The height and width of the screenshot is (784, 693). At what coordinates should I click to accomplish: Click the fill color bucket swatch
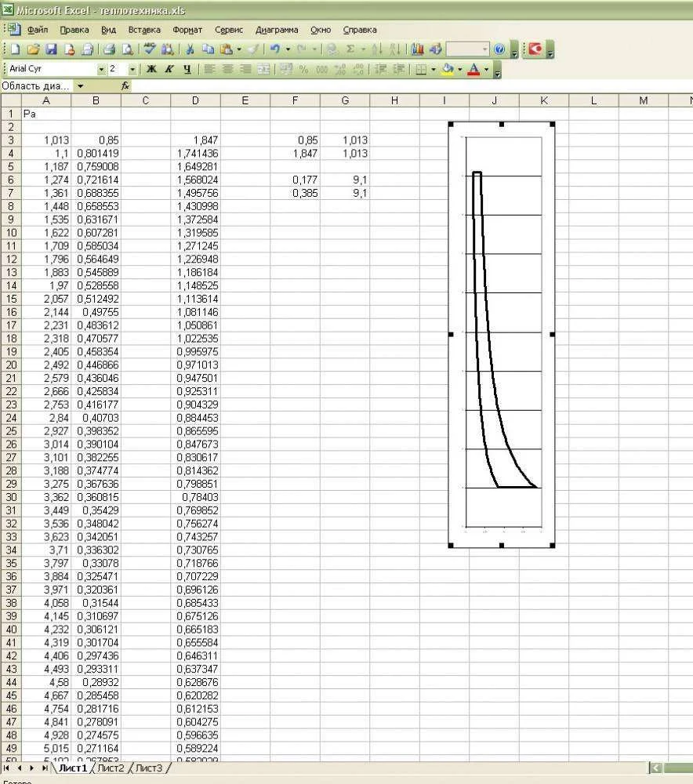point(447,69)
